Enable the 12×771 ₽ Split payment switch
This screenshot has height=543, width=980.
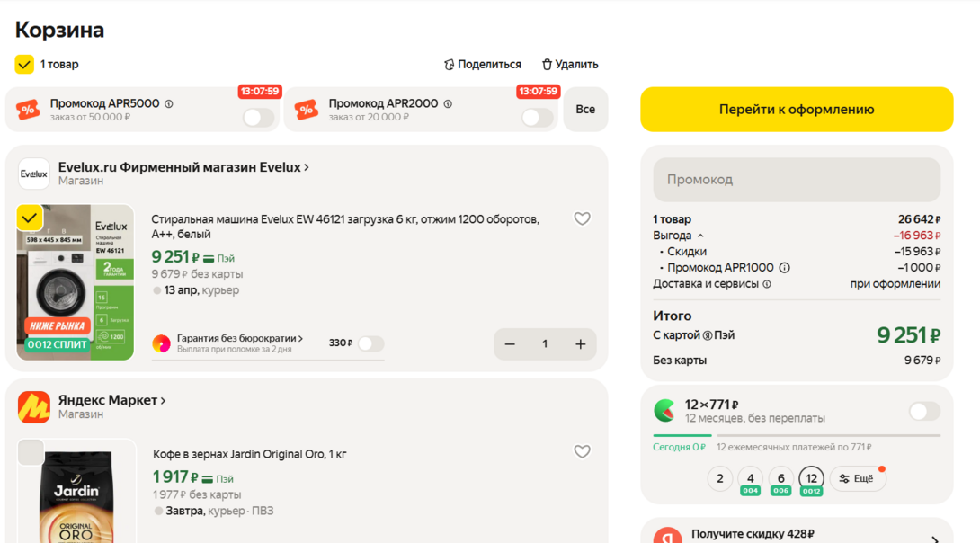pos(924,411)
